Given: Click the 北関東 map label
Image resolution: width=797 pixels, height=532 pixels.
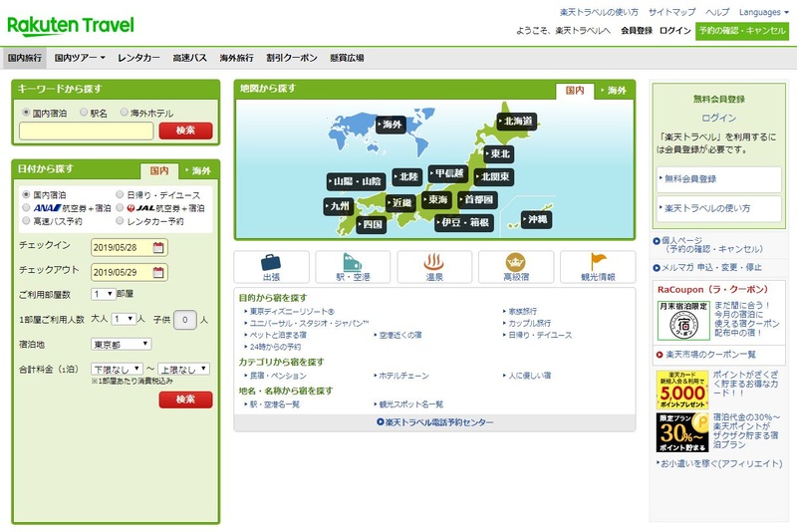Looking at the screenshot, I should [x=493, y=176].
